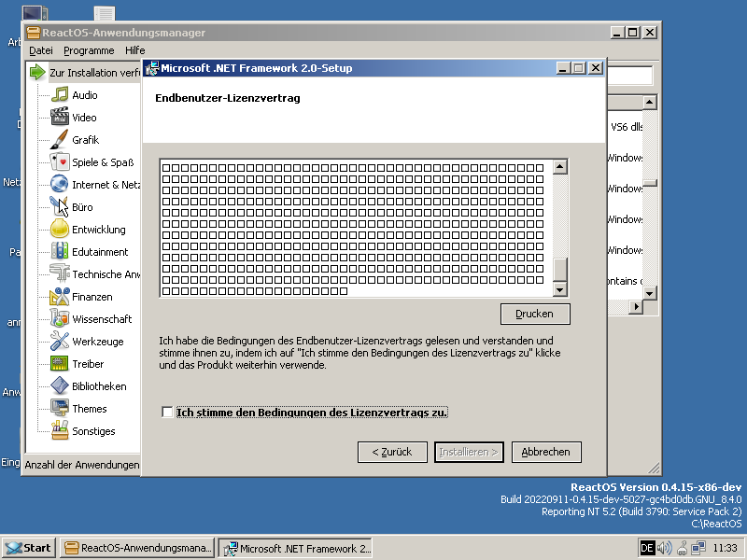Open the network connection tray icon

(698, 548)
